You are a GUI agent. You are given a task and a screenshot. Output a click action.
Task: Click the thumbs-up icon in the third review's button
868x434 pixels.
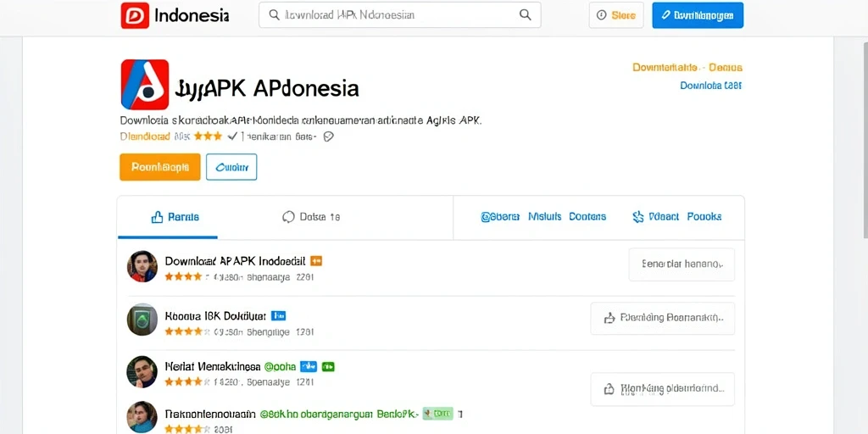click(609, 388)
